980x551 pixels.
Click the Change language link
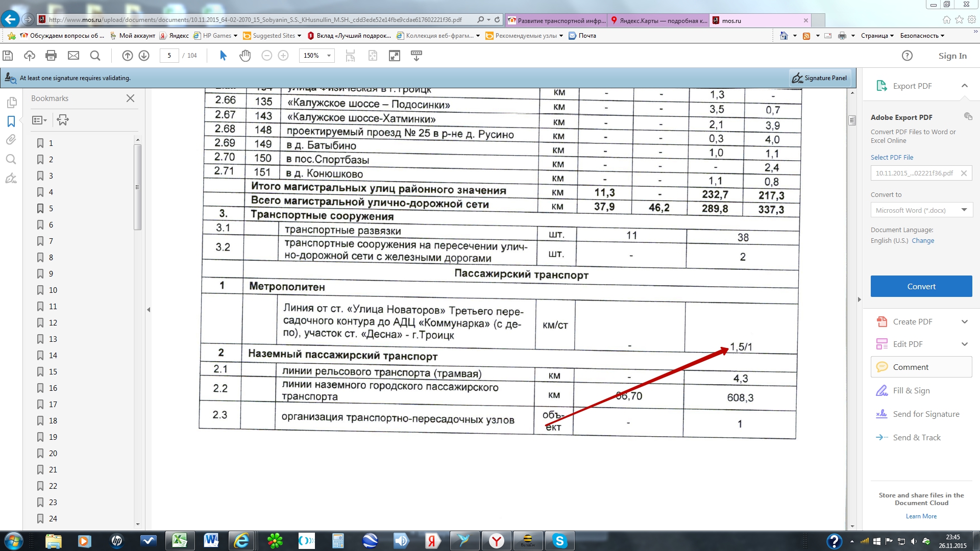tap(923, 240)
